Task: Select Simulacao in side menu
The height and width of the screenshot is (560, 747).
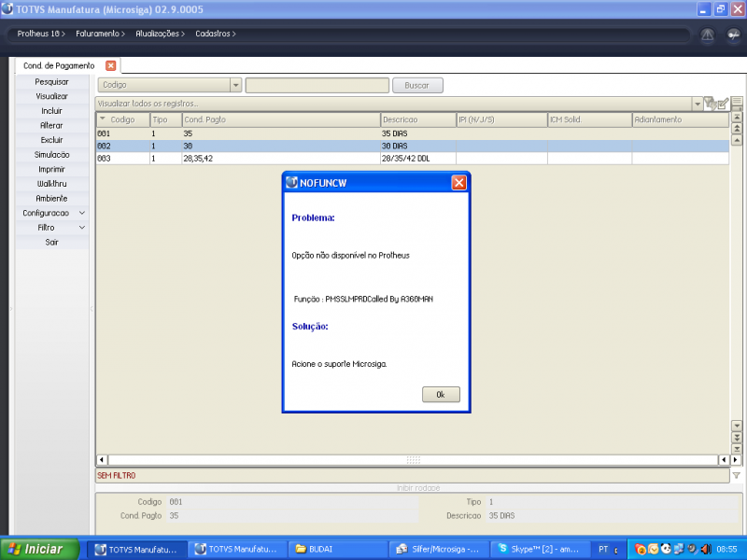Action: (52, 155)
